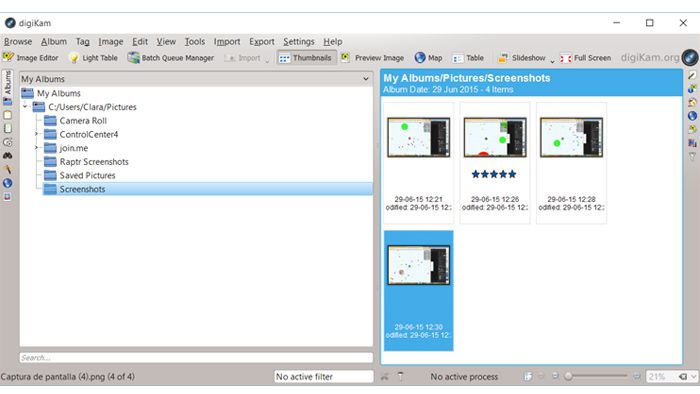Open the Image Editor
This screenshot has height=394, width=700.
[x=31, y=58]
